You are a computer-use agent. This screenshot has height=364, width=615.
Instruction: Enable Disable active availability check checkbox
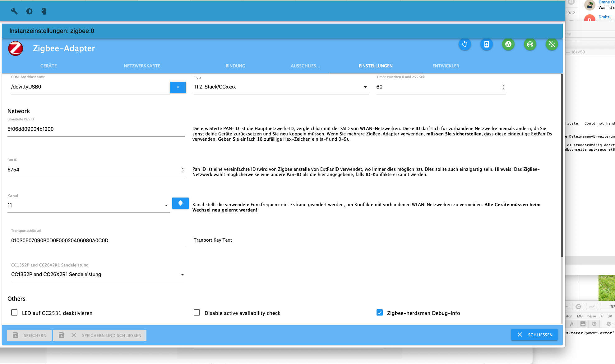(x=197, y=312)
